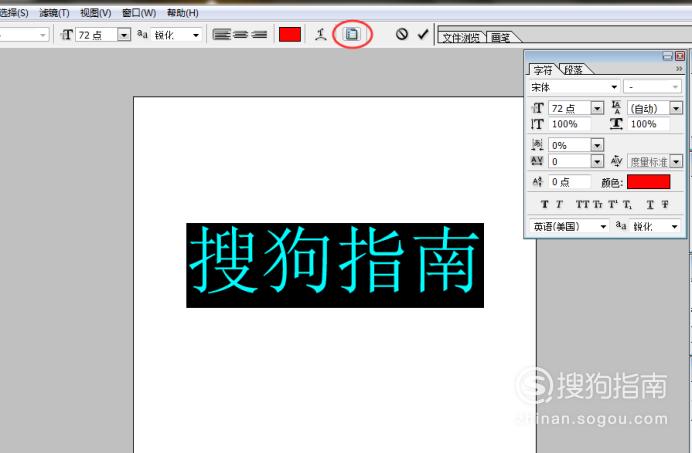
Task: Click the kerning icon
Action: (x=617, y=162)
